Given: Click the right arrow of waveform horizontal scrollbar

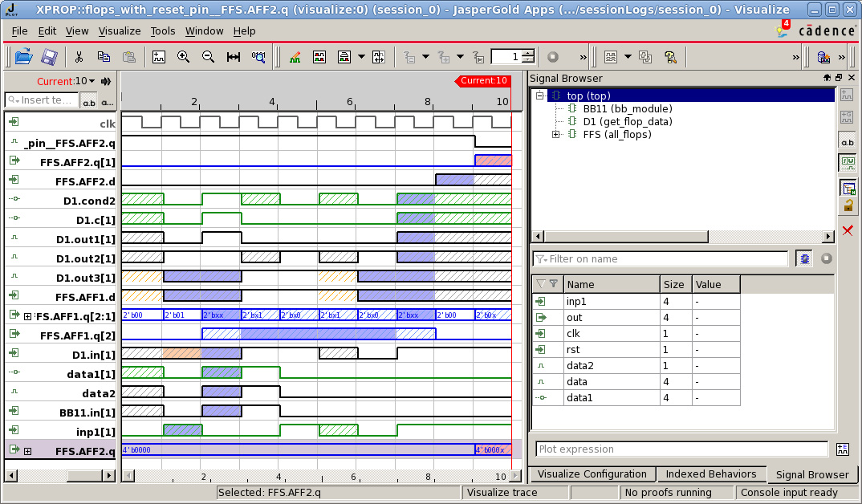Looking at the screenshot, I should 515,475.
